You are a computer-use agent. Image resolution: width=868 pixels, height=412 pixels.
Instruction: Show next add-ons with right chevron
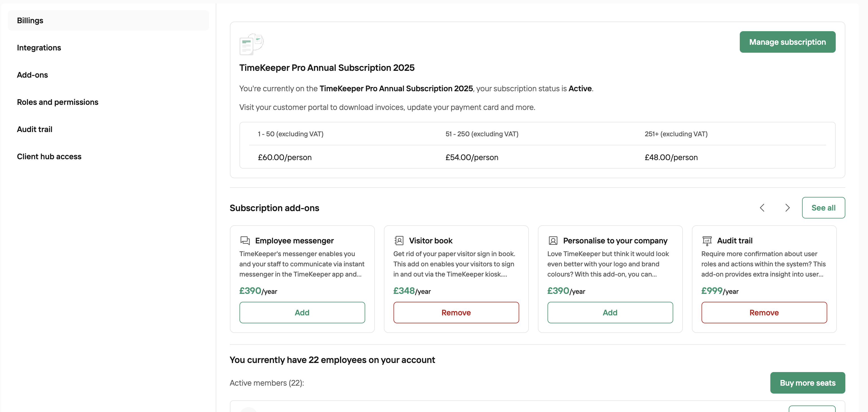(x=787, y=208)
